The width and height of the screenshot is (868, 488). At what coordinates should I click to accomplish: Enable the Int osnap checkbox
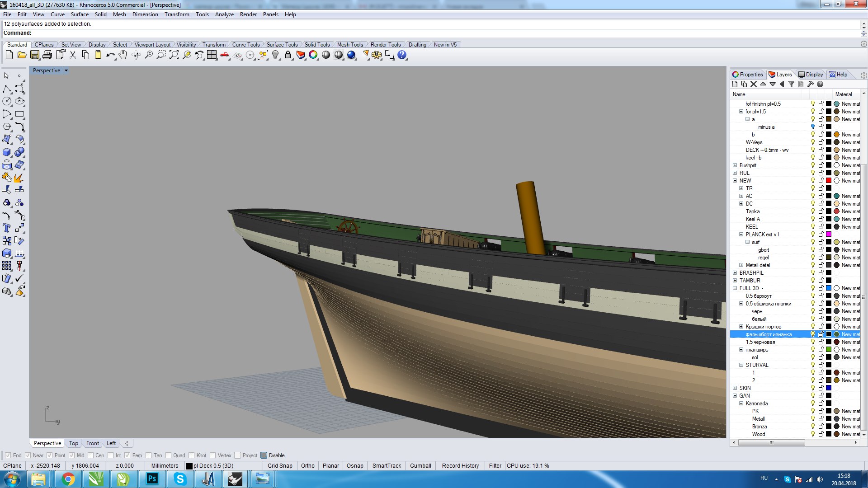coord(110,455)
